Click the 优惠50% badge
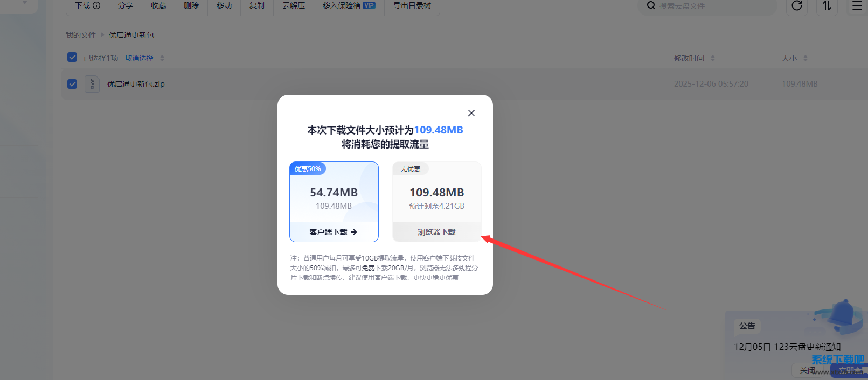868x380 pixels. (x=308, y=168)
